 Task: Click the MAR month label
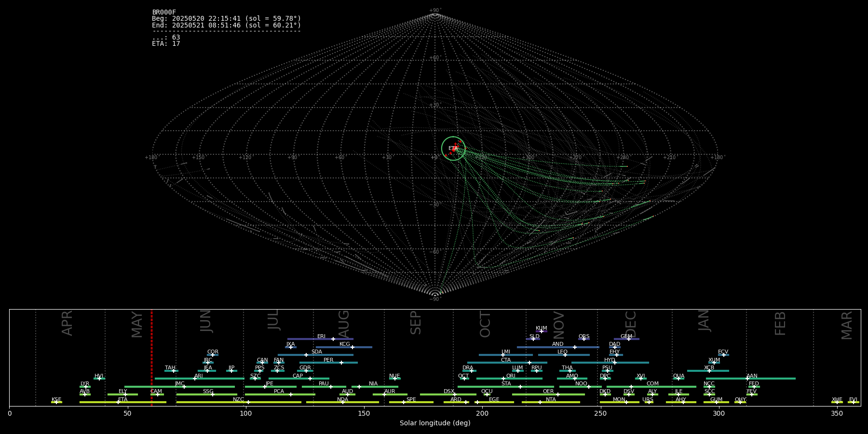coord(847,325)
